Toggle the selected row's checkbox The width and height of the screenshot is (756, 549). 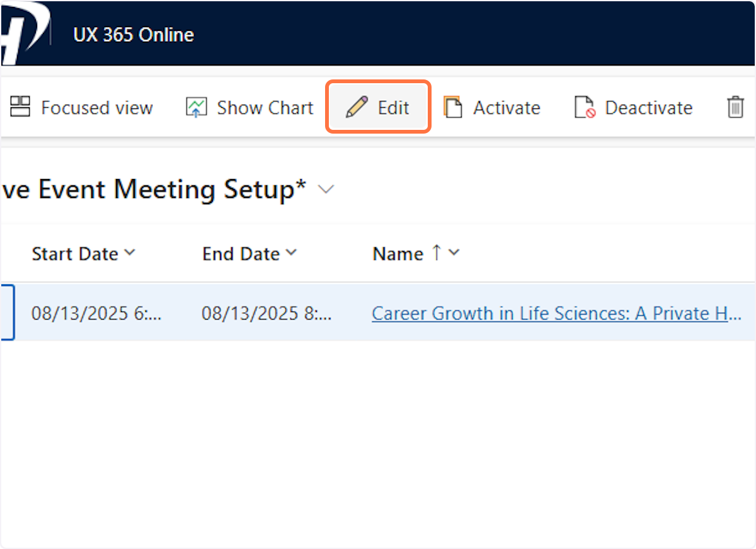[6, 313]
